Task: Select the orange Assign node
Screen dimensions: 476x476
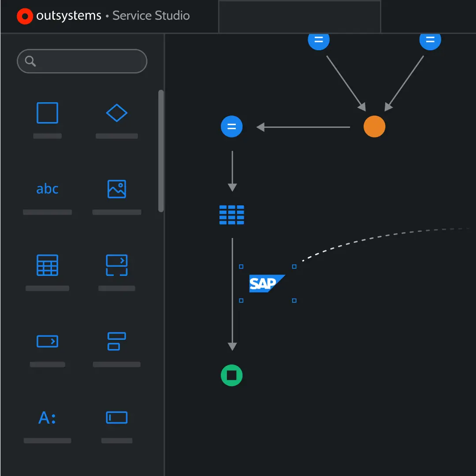Action: pyautogui.click(x=374, y=126)
